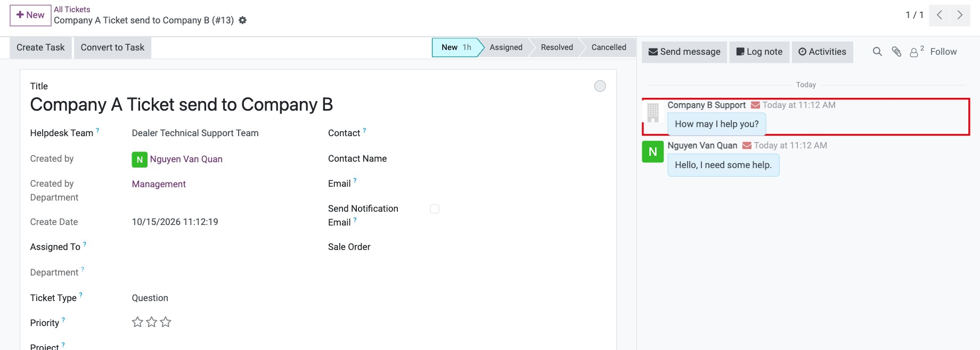This screenshot has width=980, height=350.
Task: Open the ticket settings gear menu
Action: tap(242, 20)
